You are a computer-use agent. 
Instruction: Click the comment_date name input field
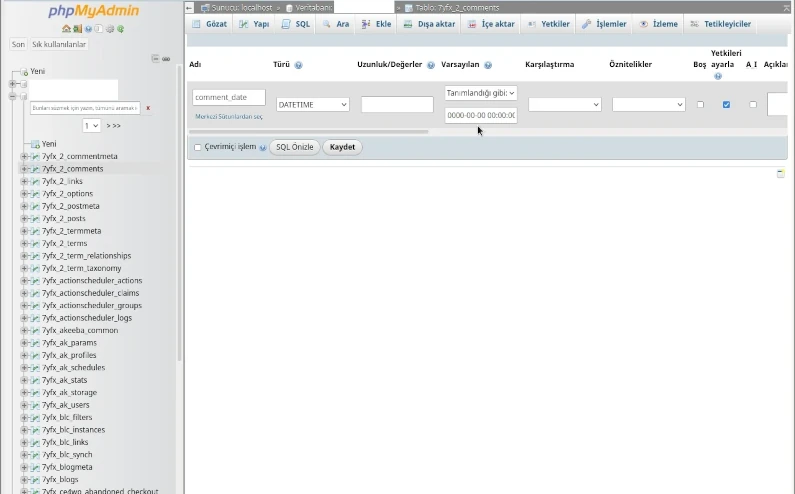coord(229,97)
